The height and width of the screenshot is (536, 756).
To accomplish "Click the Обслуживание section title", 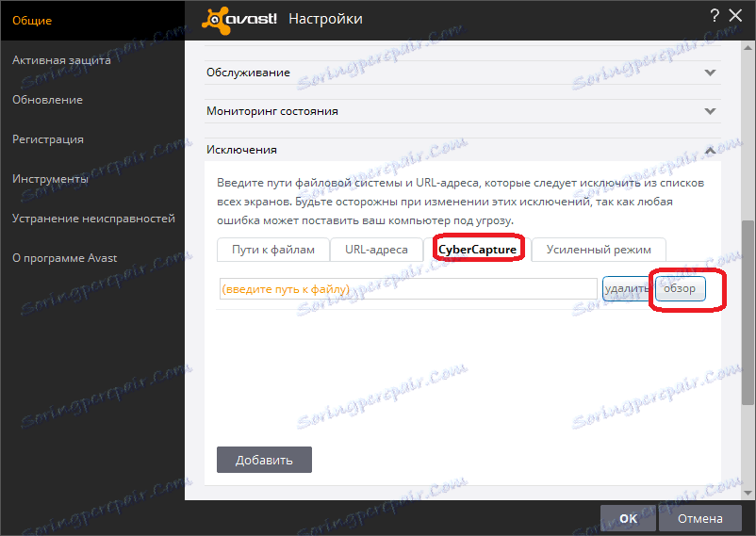I will pos(248,73).
